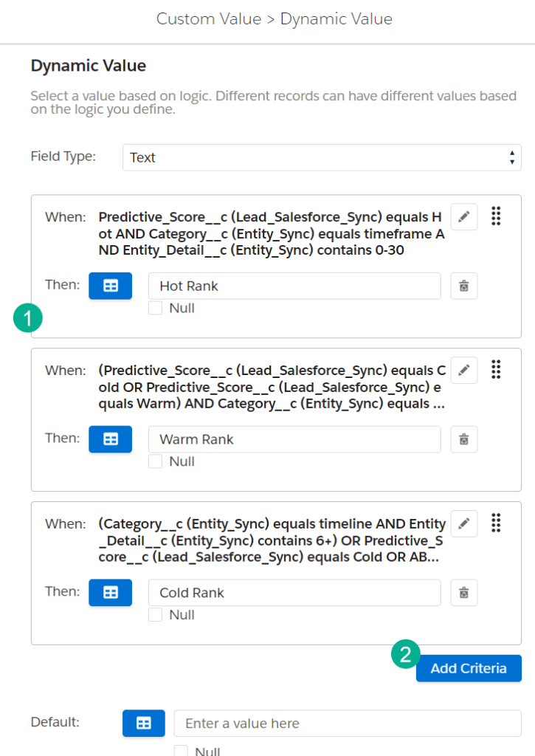The height and width of the screenshot is (756, 535).
Task: Grab the drag handle on Hot Rank criteria
Action: point(496,216)
